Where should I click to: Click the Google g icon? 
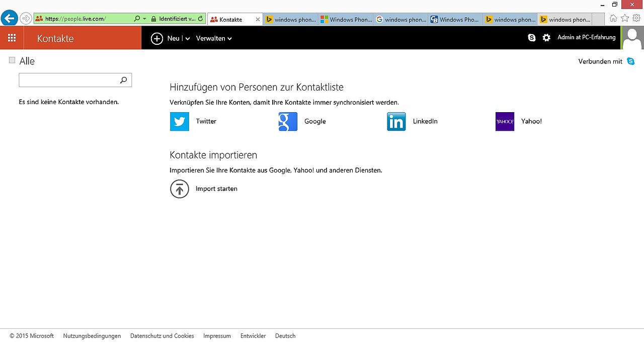pos(288,121)
